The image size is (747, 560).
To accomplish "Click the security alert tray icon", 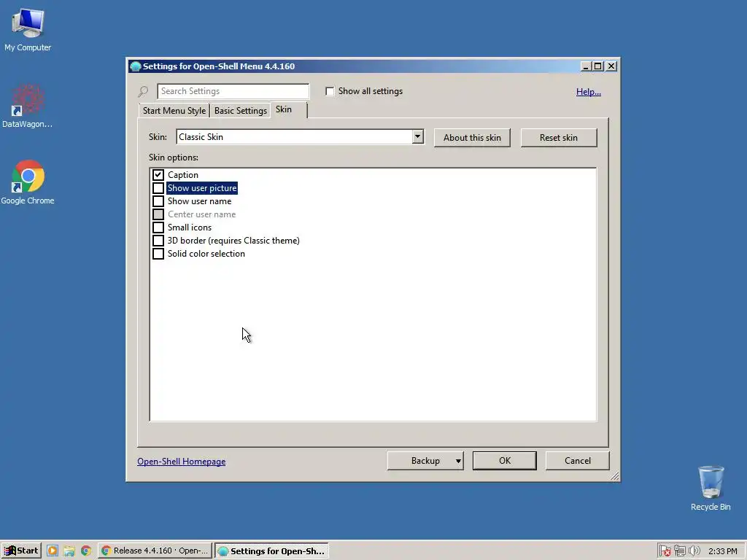I will click(665, 551).
